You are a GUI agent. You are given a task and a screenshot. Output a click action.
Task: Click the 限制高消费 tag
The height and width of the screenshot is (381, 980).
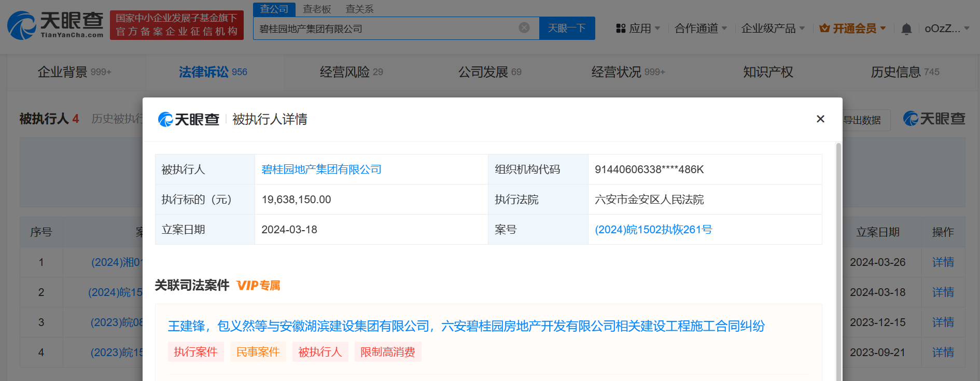click(388, 352)
